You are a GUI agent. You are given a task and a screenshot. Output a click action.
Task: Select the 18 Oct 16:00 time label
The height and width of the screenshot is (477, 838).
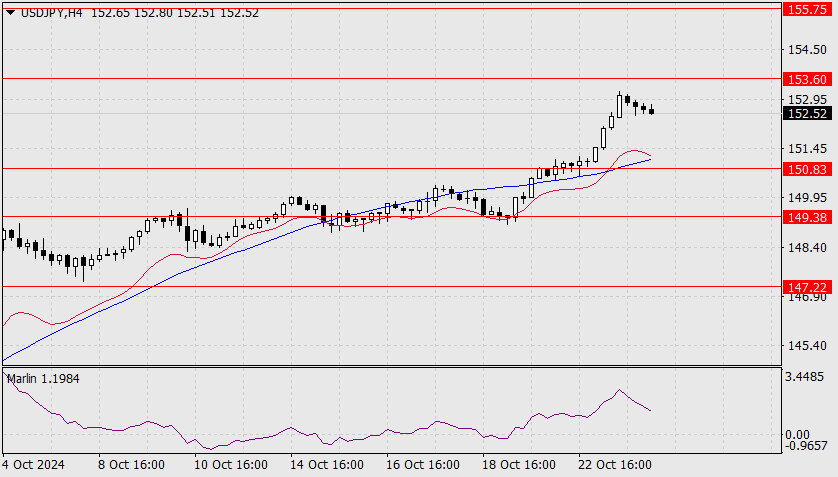tap(518, 465)
